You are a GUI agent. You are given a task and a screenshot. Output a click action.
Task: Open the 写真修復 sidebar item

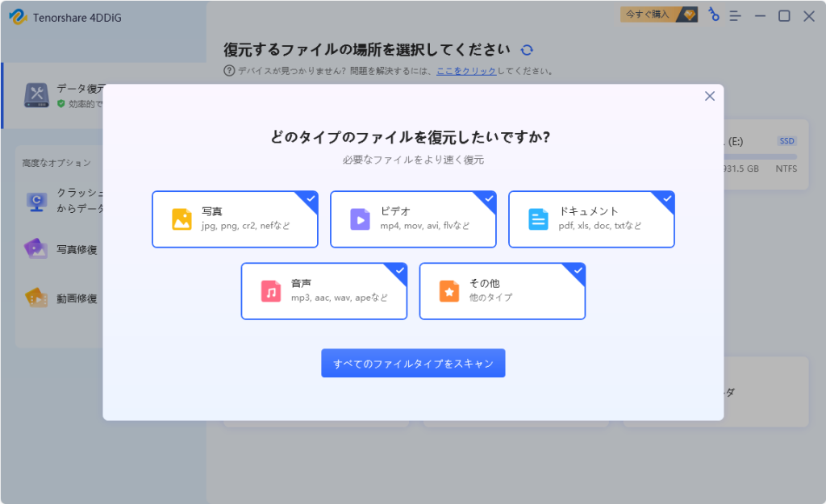tap(63, 249)
